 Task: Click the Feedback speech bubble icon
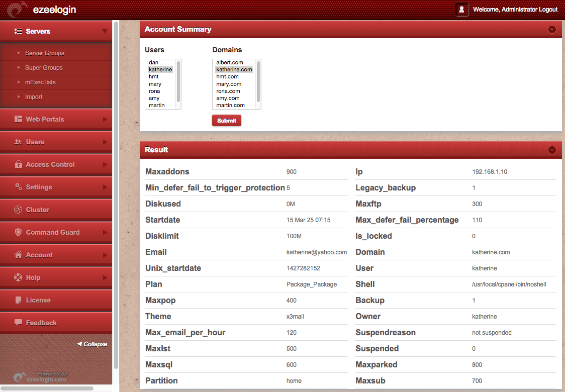click(18, 323)
